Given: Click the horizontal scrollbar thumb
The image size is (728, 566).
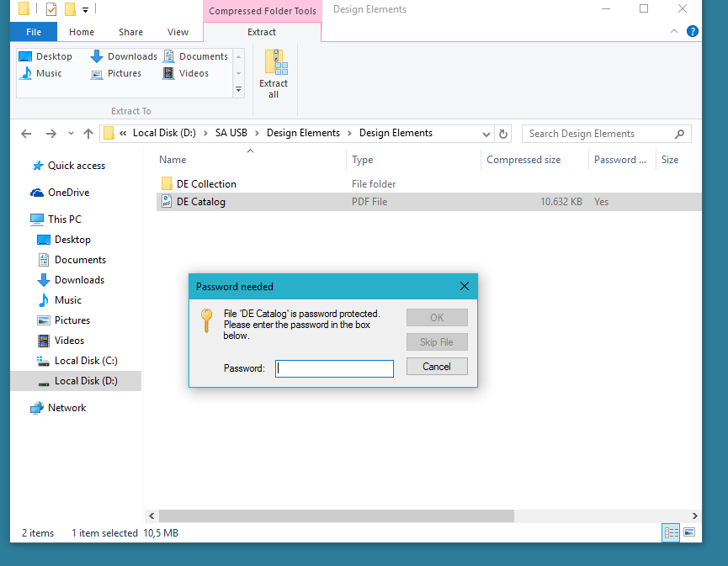Looking at the screenshot, I should click(x=337, y=516).
